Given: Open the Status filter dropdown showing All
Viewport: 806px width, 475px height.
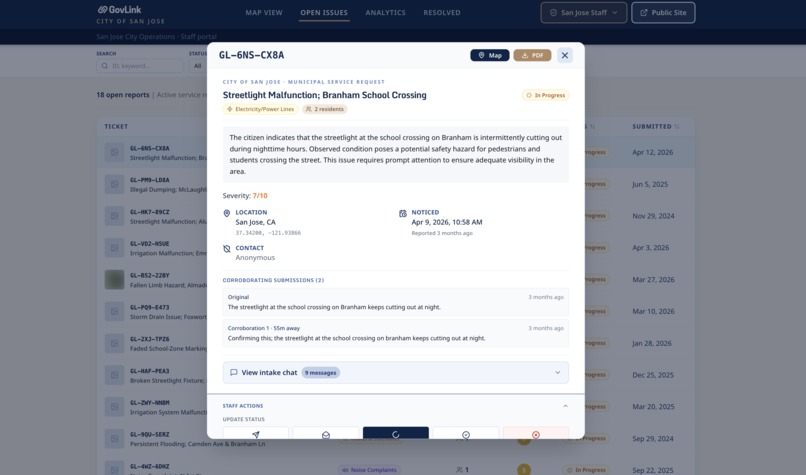Looking at the screenshot, I should click(x=198, y=66).
